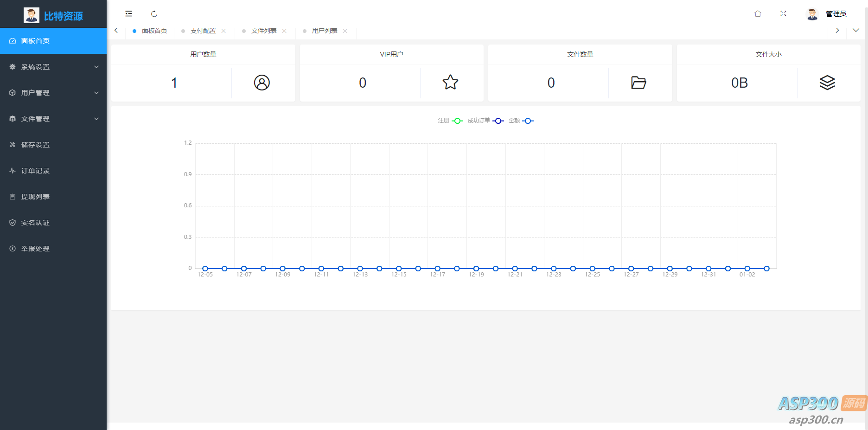Click the 文件大小 card title
The height and width of the screenshot is (430, 868).
point(768,54)
